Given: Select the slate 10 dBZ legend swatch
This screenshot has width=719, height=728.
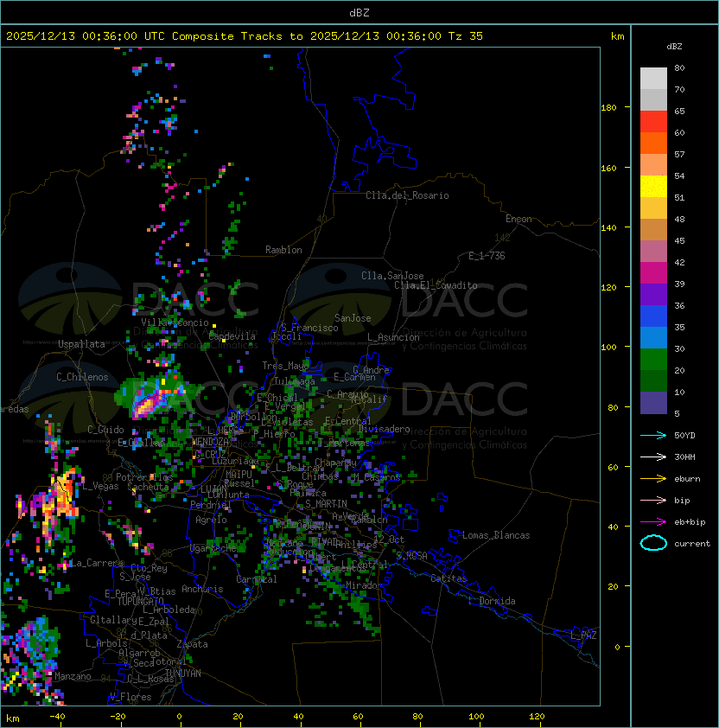Looking at the screenshot, I should pos(653,403).
